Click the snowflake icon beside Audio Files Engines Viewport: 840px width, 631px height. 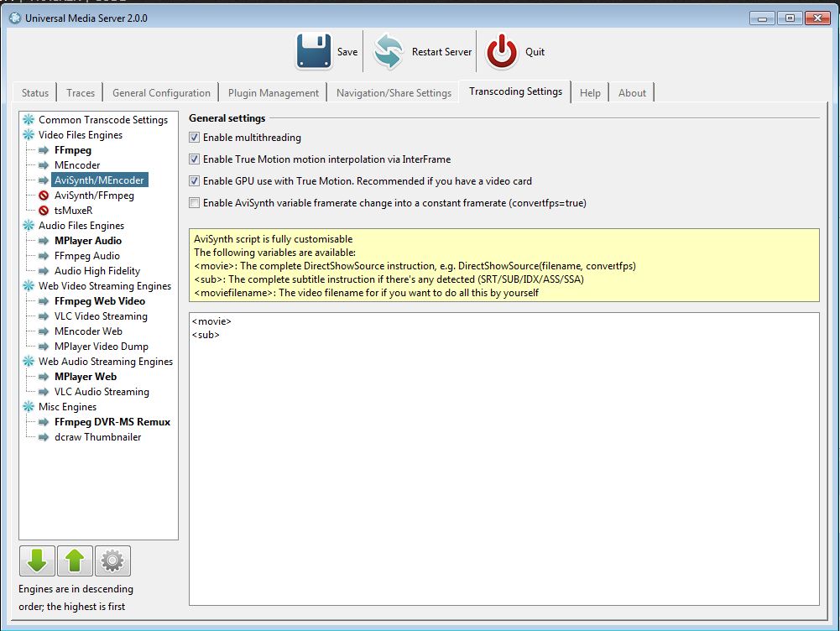[x=29, y=226]
